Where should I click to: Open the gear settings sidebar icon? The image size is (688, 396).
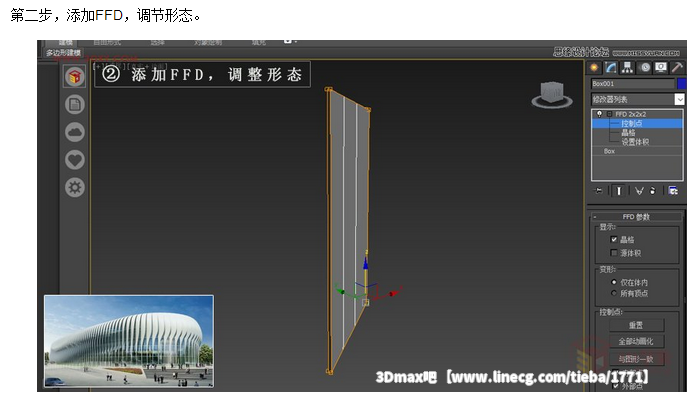pyautogui.click(x=75, y=188)
